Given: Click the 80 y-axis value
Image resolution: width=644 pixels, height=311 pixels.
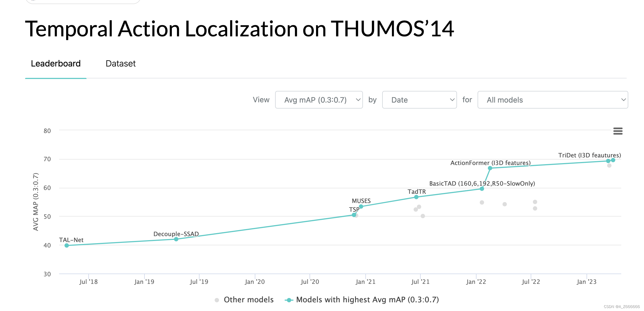Looking at the screenshot, I should (x=47, y=131).
